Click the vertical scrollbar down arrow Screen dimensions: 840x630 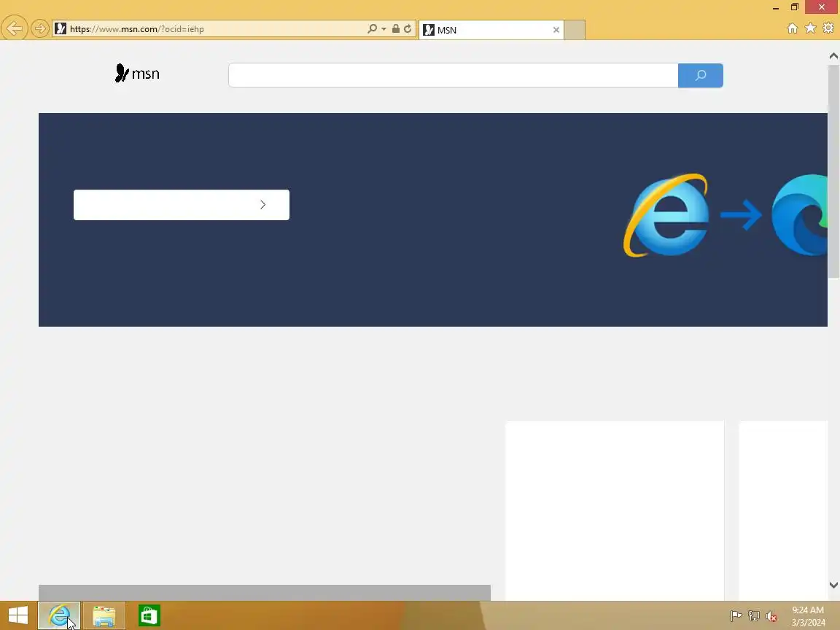coord(833,585)
